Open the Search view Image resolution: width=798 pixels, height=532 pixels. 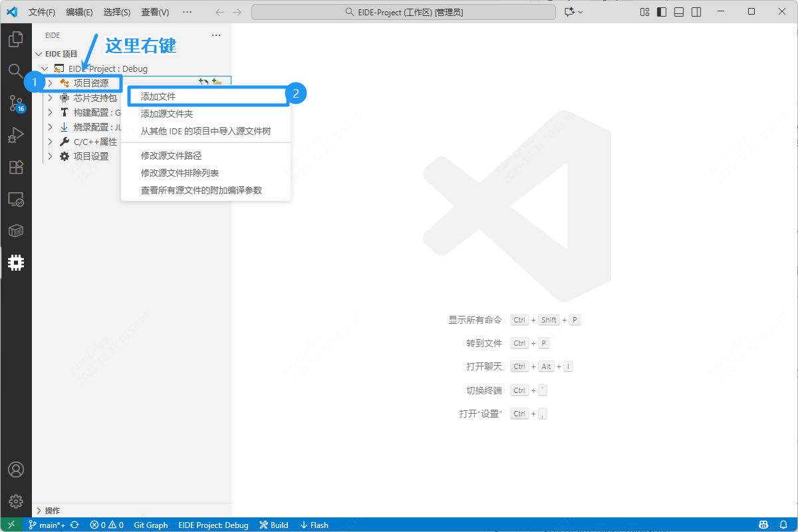coord(16,70)
